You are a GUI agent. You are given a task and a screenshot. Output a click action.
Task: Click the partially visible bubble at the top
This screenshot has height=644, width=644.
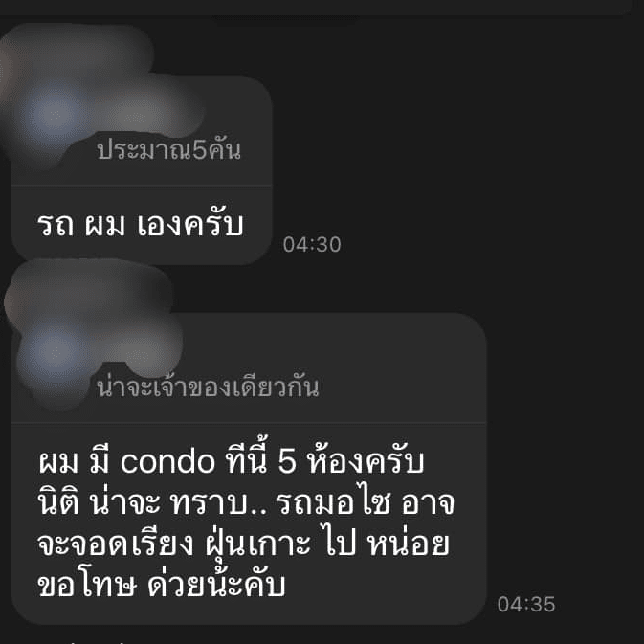coord(314,8)
